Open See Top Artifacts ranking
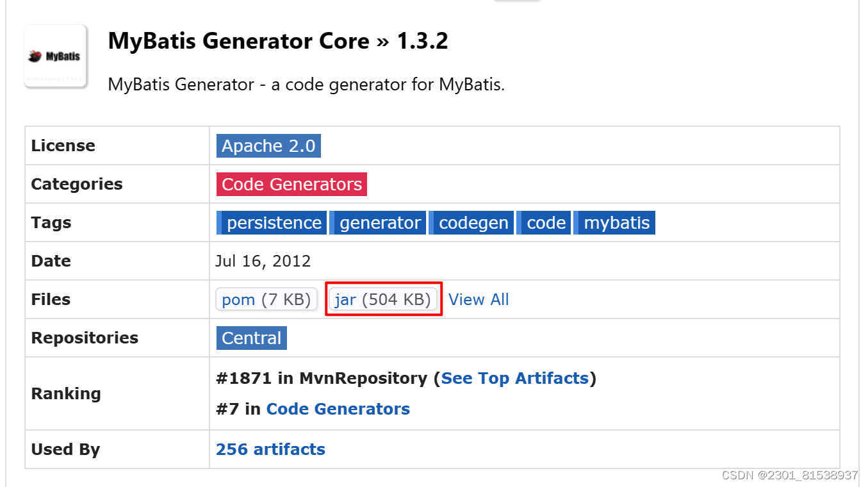The width and height of the screenshot is (868, 487). point(515,378)
